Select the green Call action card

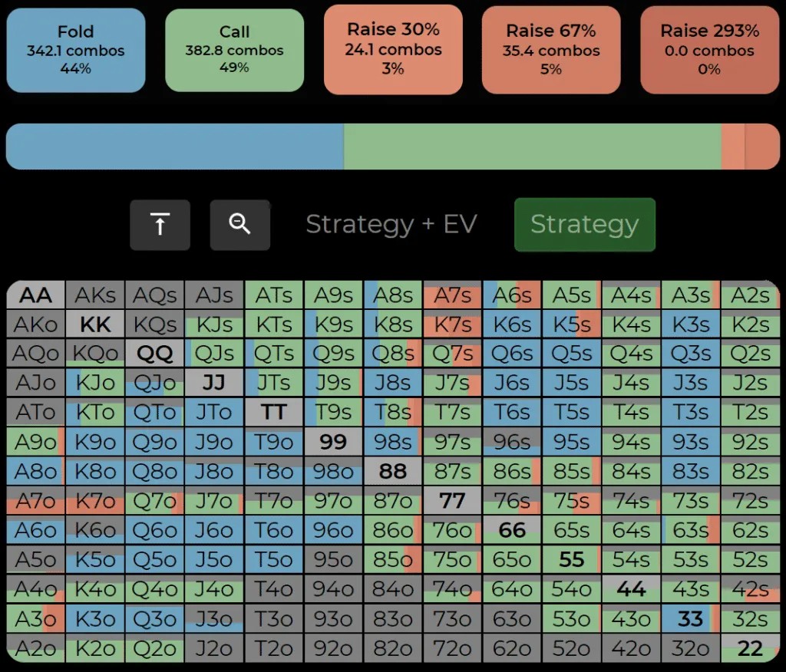pyautogui.click(x=234, y=50)
